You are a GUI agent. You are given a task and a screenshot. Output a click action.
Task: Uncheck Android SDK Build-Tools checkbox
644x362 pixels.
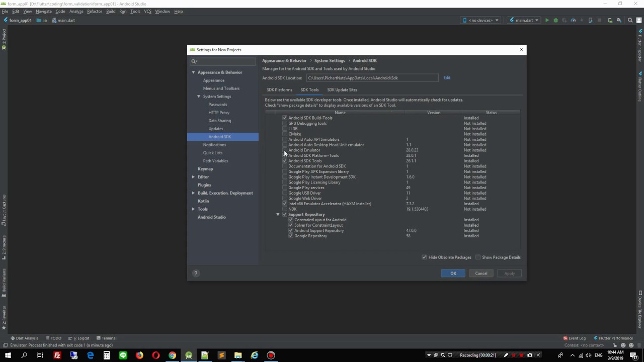point(285,118)
